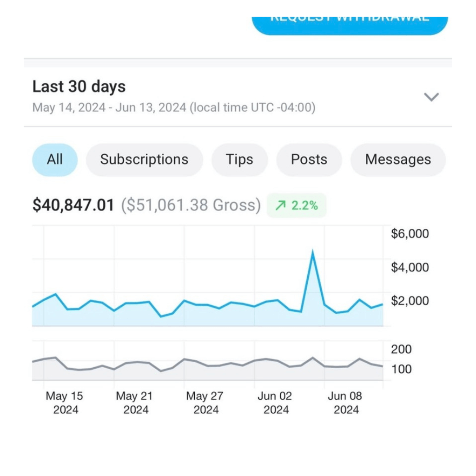Switch to the Subscriptions tab

click(x=145, y=160)
